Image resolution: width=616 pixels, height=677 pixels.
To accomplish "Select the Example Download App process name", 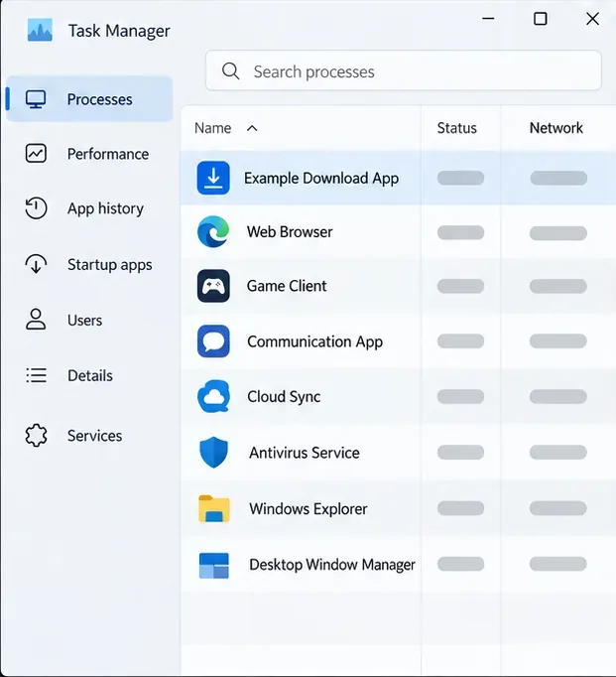I will coord(321,179).
